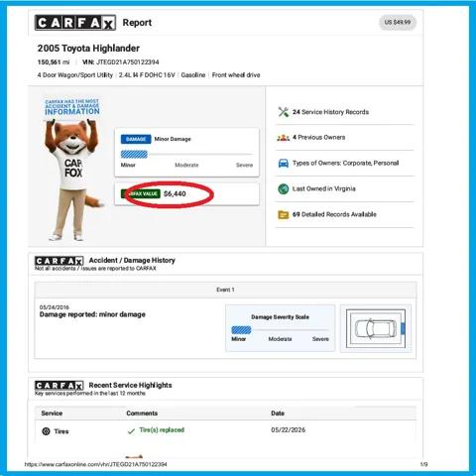
Task: Click the blue DAMAGE badge
Action: pyautogui.click(x=136, y=139)
